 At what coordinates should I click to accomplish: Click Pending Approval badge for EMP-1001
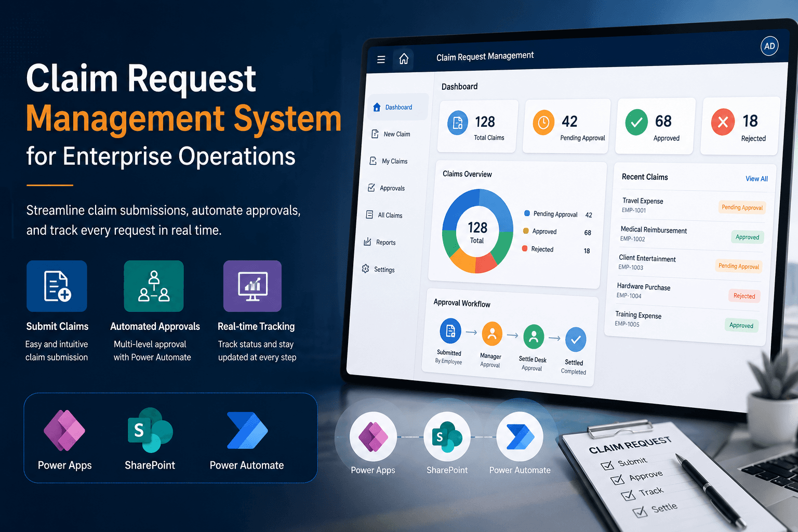(x=742, y=207)
